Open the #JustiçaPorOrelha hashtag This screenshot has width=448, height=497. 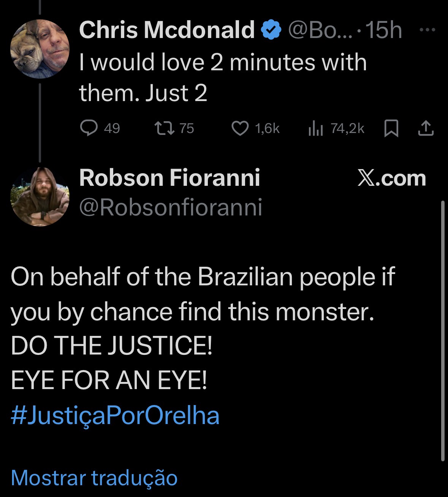coord(115,415)
